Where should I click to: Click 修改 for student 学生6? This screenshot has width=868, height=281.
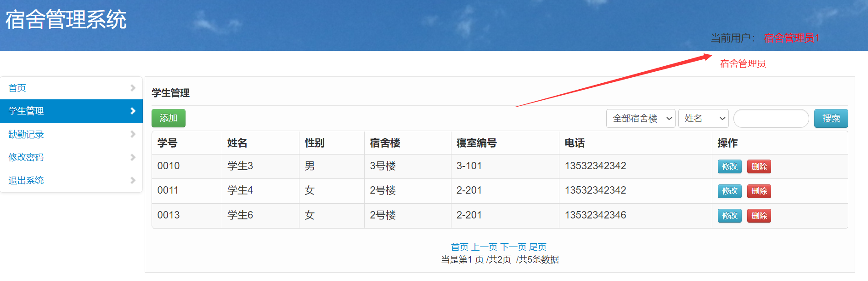729,216
